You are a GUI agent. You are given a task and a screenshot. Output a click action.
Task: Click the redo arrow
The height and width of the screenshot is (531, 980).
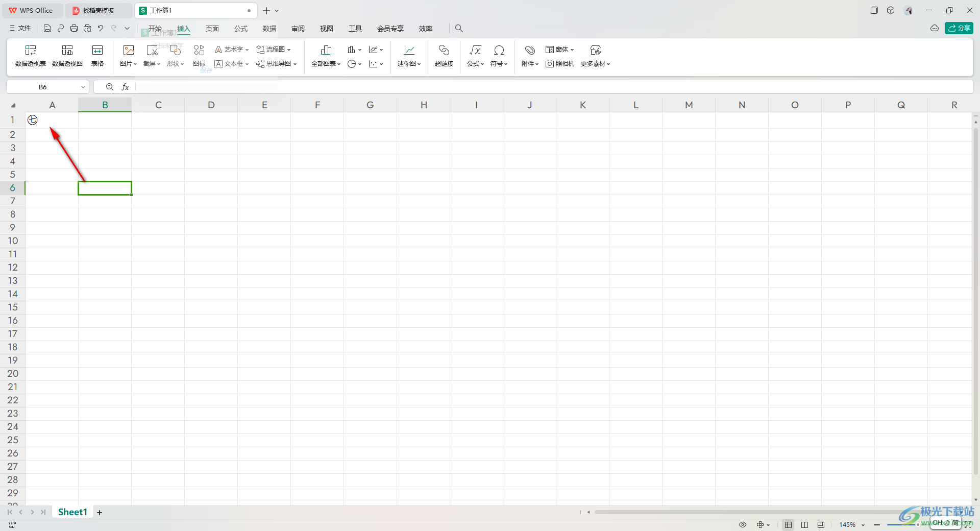click(x=114, y=28)
